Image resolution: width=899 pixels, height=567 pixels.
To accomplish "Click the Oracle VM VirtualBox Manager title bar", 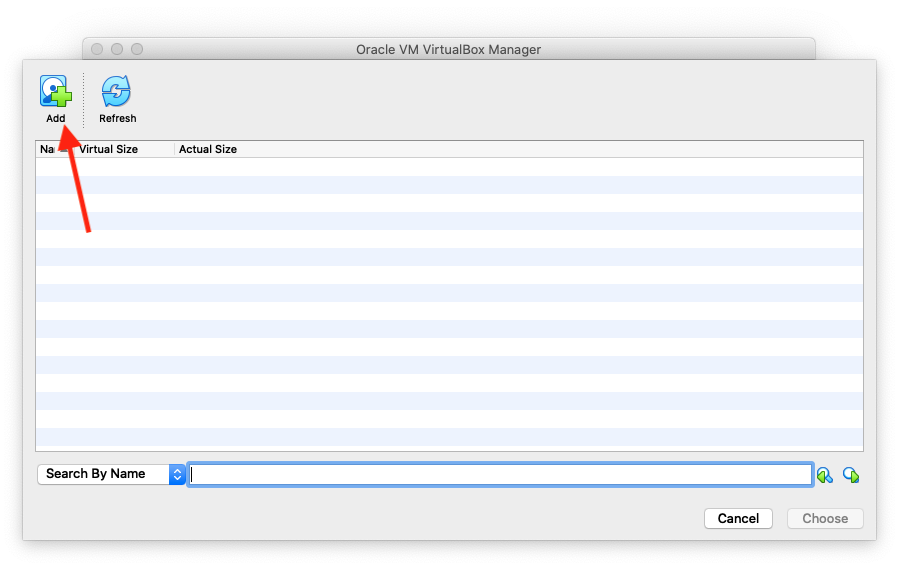I will point(448,49).
